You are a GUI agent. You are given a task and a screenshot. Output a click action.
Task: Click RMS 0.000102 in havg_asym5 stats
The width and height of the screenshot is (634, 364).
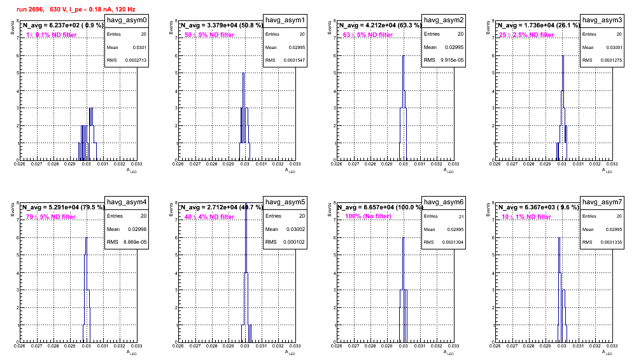[285, 242]
